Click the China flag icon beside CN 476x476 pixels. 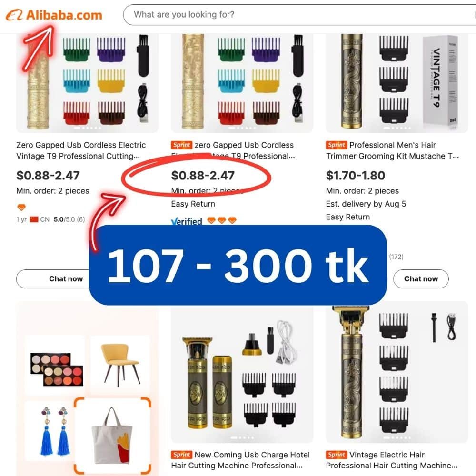(x=34, y=219)
